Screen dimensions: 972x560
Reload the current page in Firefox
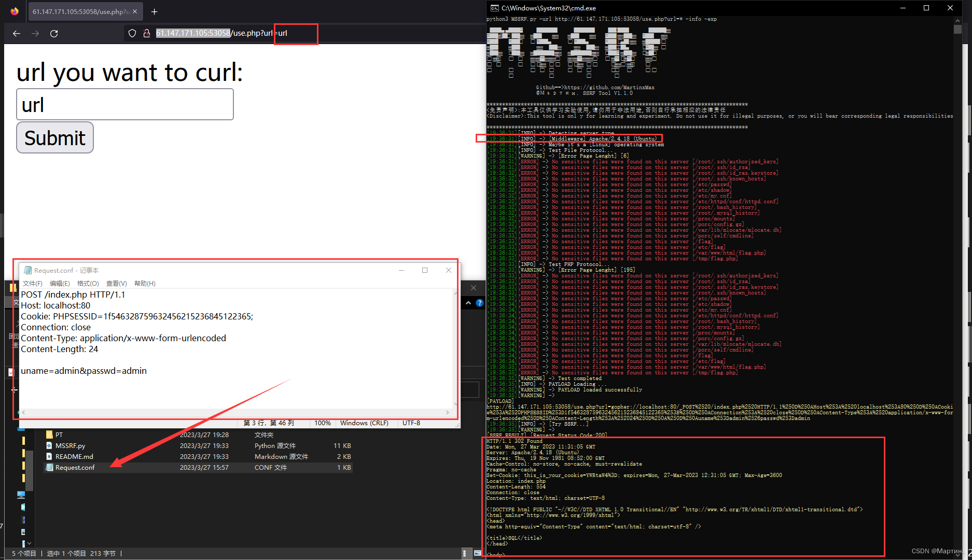click(54, 33)
